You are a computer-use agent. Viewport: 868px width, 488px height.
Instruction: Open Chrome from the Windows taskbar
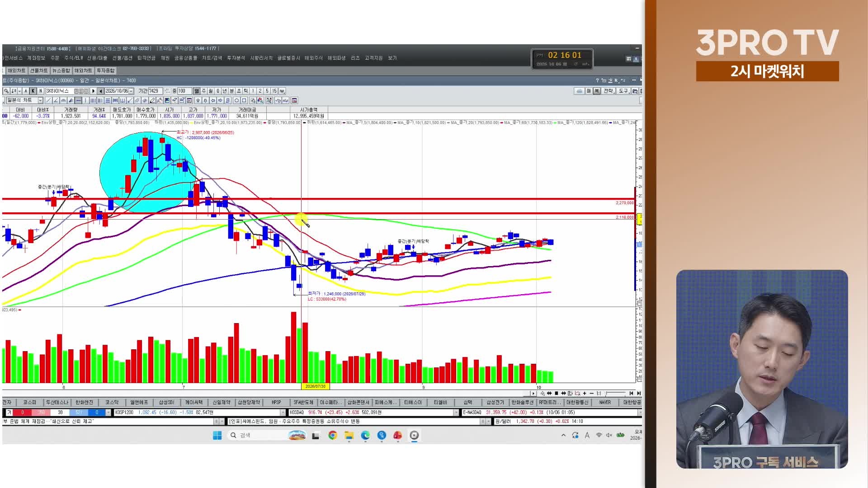coord(333,435)
